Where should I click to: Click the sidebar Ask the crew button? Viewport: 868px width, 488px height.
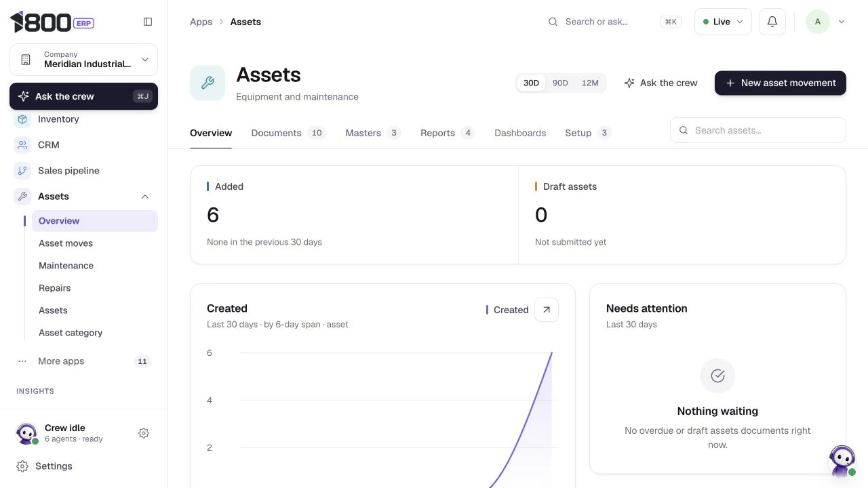pos(84,96)
